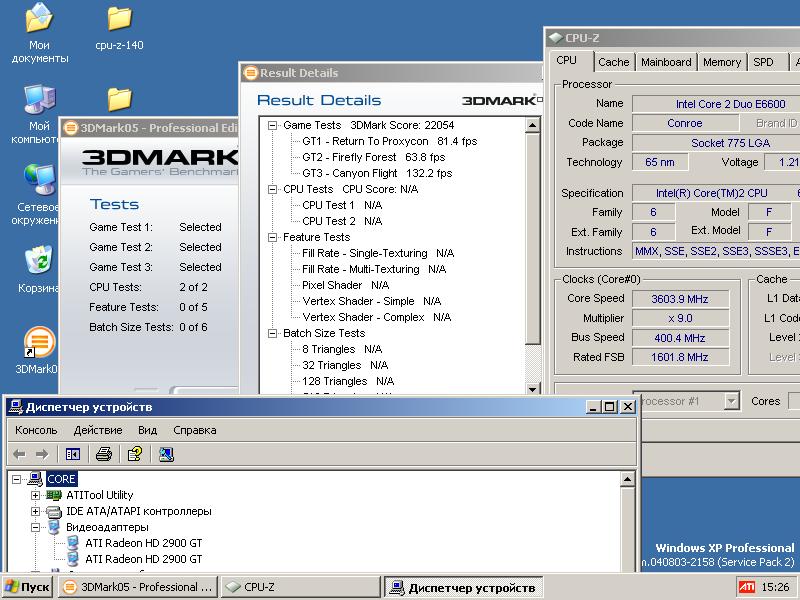The image size is (800, 600).
Task: Select Vertex Shader - Complex row
Action: (377, 317)
